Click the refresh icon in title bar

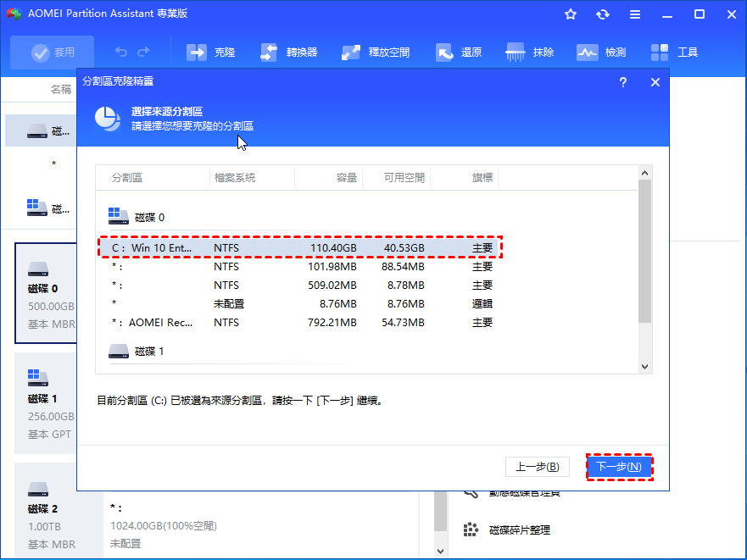(x=603, y=14)
